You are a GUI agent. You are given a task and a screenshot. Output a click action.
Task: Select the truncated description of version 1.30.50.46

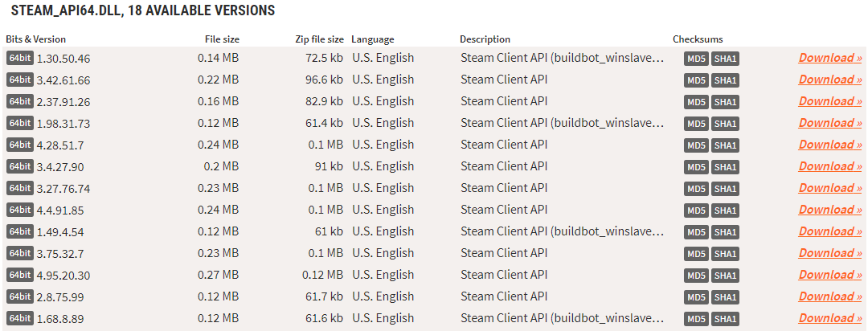point(562,58)
